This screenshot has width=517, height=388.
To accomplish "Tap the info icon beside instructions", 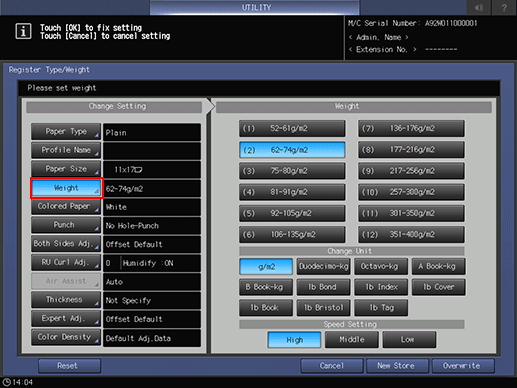I will click(23, 32).
